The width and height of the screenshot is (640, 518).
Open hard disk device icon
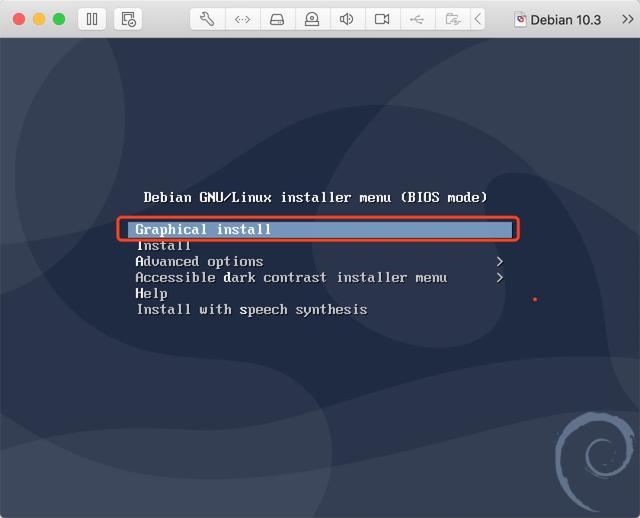click(277, 19)
